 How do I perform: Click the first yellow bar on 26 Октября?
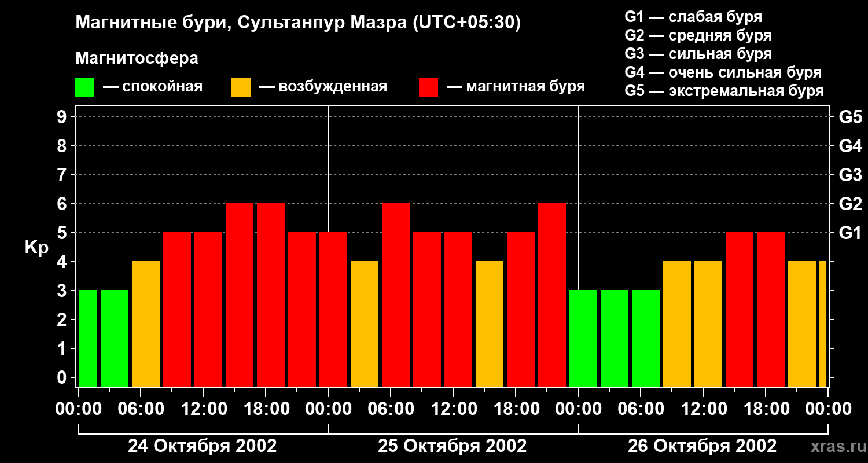(677, 324)
